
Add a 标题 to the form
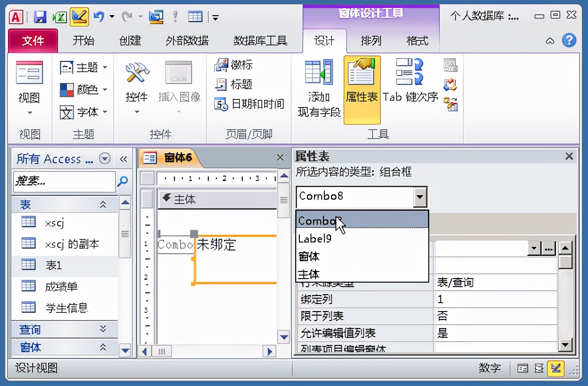pyautogui.click(x=232, y=84)
